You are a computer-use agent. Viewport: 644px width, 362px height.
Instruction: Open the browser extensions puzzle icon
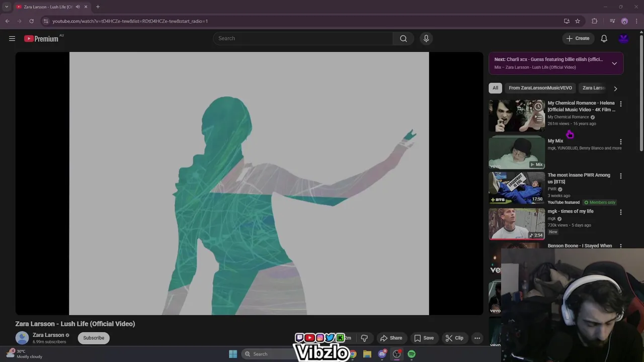tap(595, 21)
